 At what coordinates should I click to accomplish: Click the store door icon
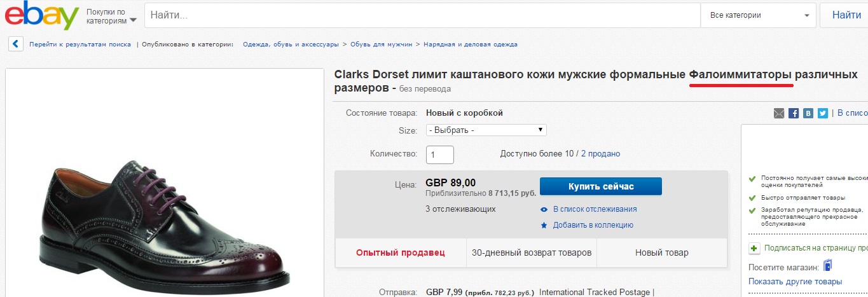827,266
